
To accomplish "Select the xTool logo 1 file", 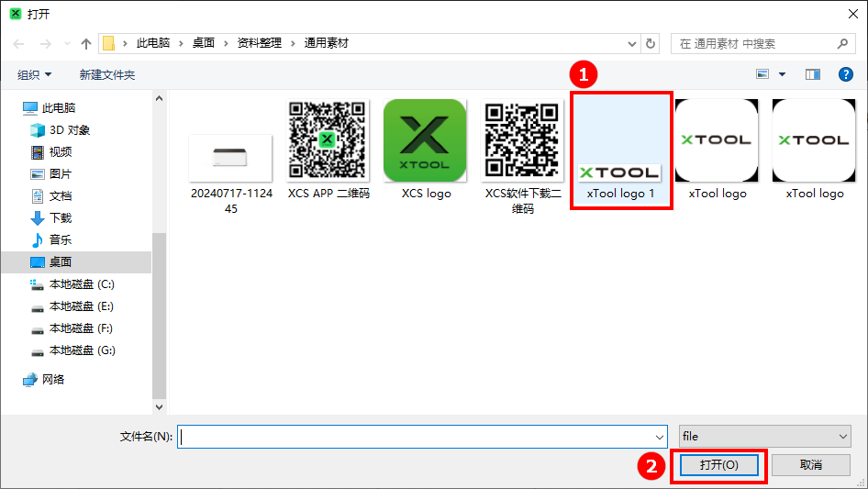I will tap(621, 150).
